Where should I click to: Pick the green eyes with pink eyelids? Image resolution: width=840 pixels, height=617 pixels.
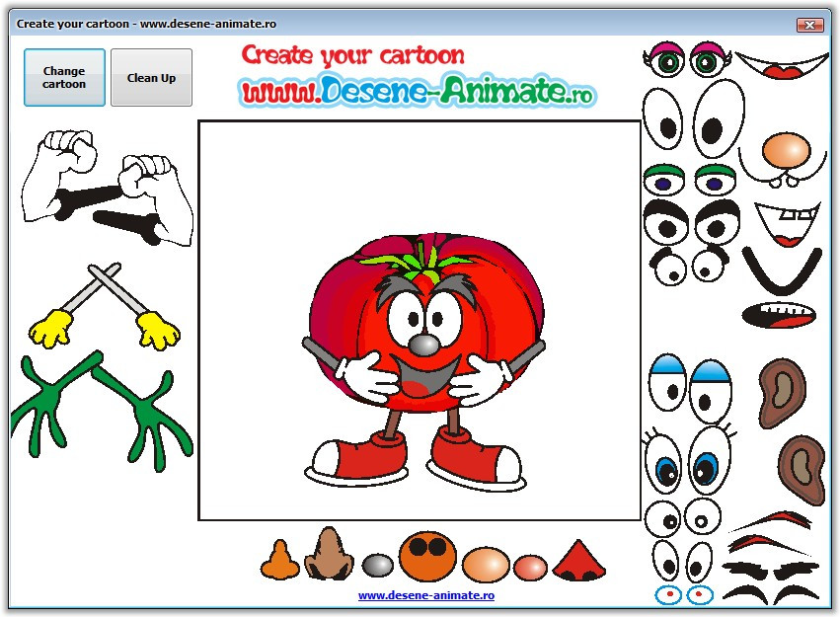click(687, 59)
